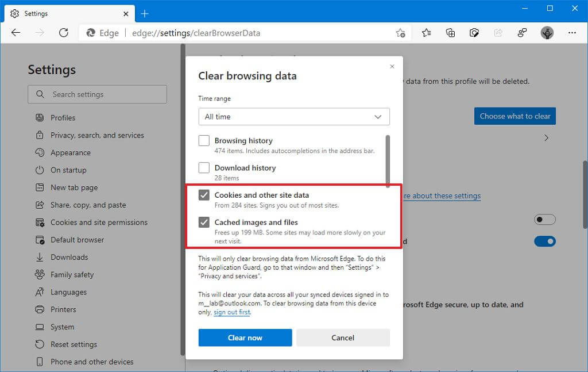Image resolution: width=588 pixels, height=372 pixels.
Task: Open the feedback/people icon in toolbar
Action: pyautogui.click(x=522, y=33)
